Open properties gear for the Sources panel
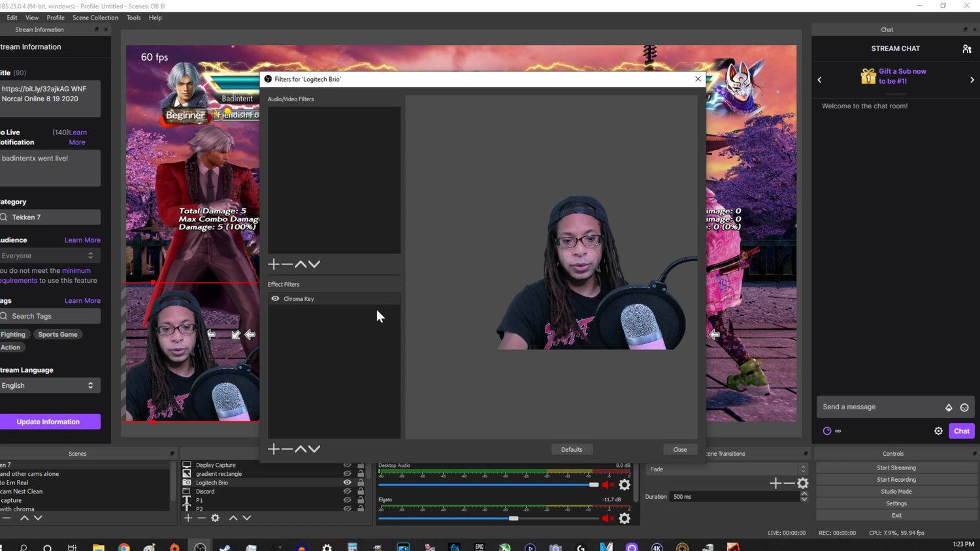This screenshot has height=551, width=980. (x=215, y=518)
